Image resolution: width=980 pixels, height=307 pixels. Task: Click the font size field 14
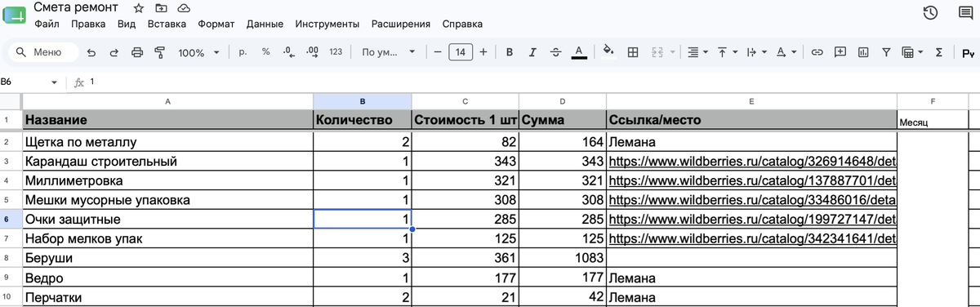(461, 52)
